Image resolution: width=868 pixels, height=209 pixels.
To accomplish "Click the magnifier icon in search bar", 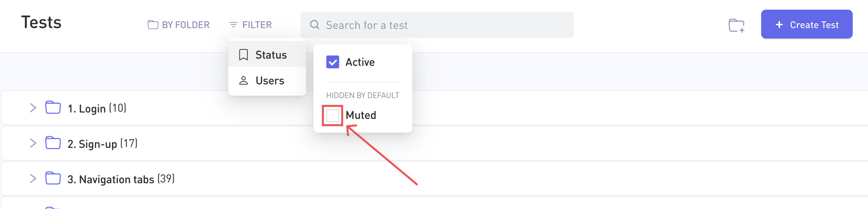I will click(315, 25).
